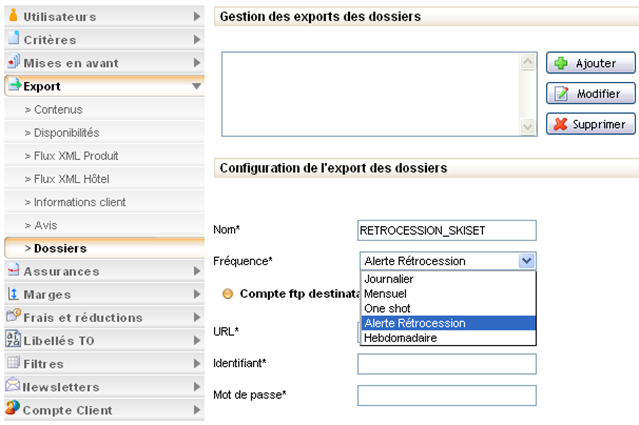This screenshot has width=639, height=425.
Task: Click the Critères sidebar icon
Action: pos(14,39)
